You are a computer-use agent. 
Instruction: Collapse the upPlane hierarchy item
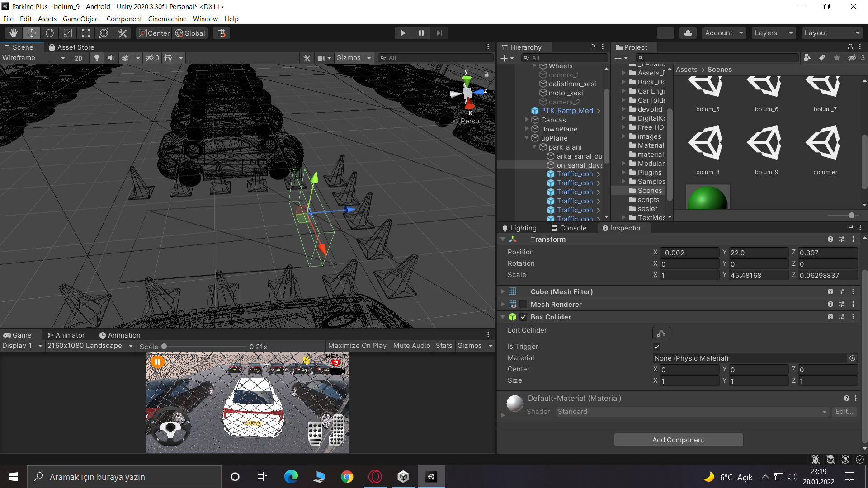click(x=527, y=138)
